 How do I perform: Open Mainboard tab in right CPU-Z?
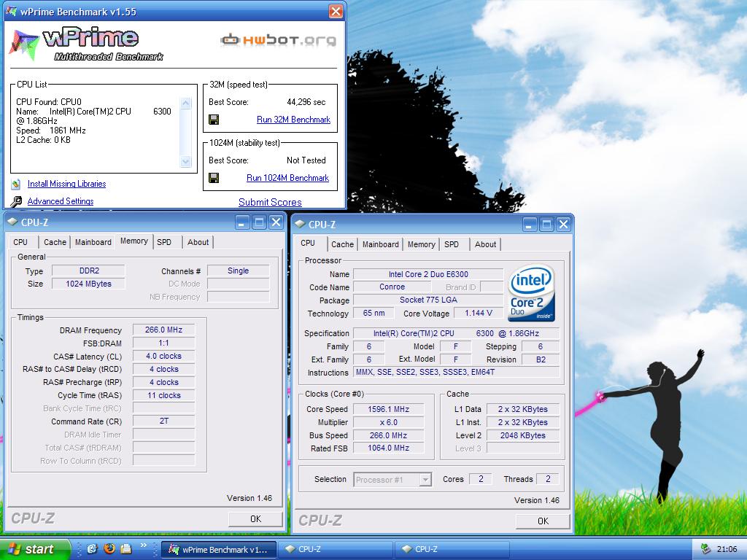click(x=381, y=244)
